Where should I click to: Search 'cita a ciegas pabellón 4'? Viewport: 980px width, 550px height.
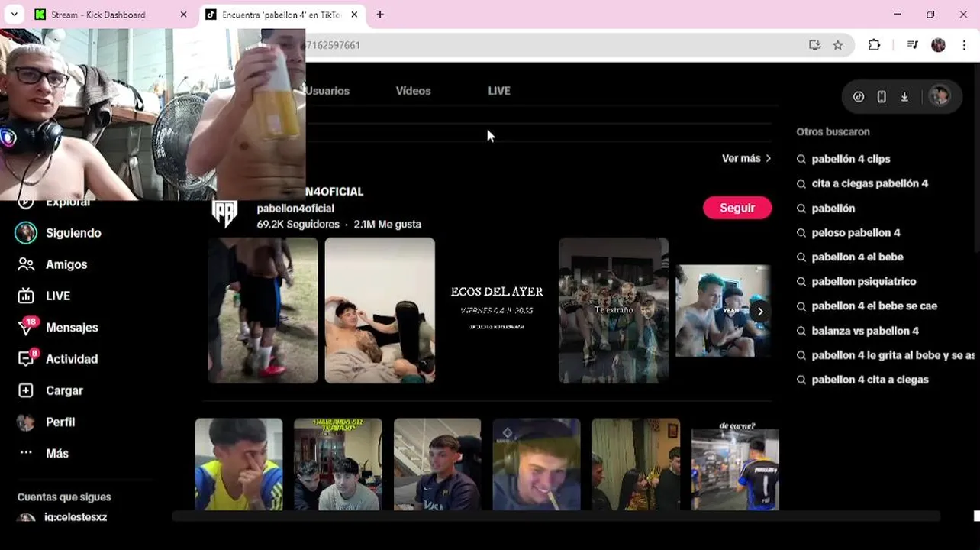(x=870, y=183)
